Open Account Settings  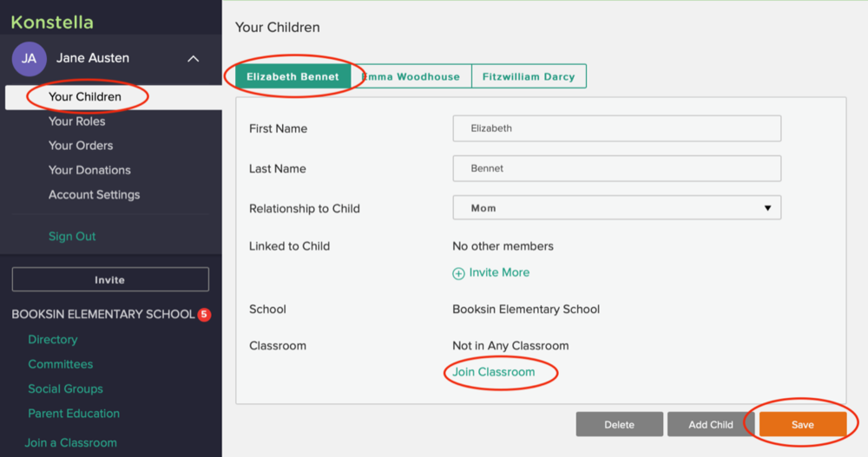[94, 195]
